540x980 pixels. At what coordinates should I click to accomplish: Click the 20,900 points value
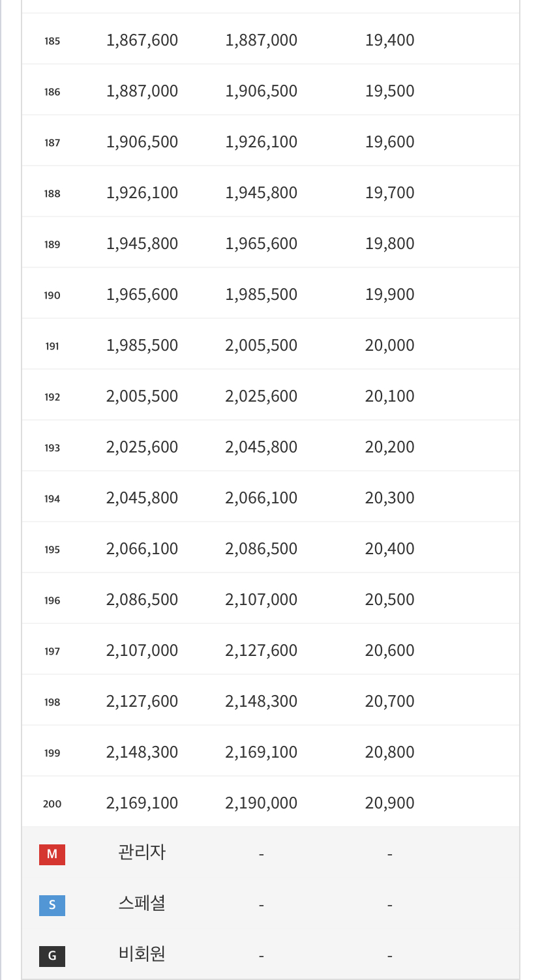(x=390, y=803)
